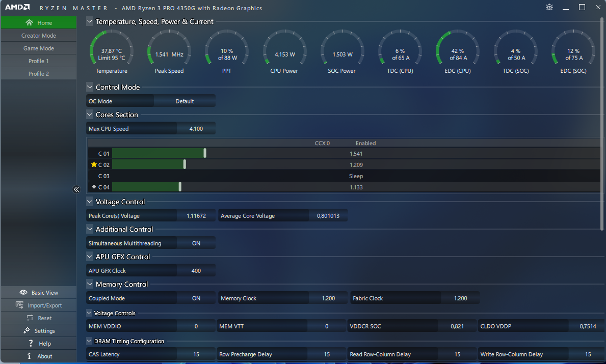Screen dimensions: 606x364
Task: Click the VDDCR SOC 0,821 field
Action: [457, 326]
